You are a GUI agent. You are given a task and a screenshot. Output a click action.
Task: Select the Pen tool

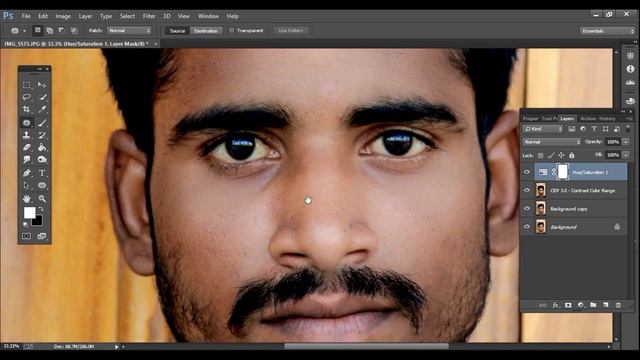pos(27,173)
